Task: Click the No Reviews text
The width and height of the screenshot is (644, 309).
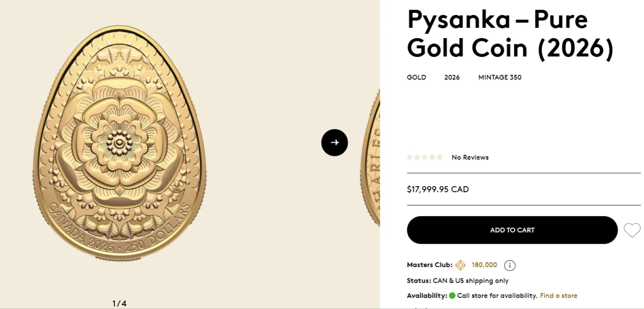Action: 470,157
